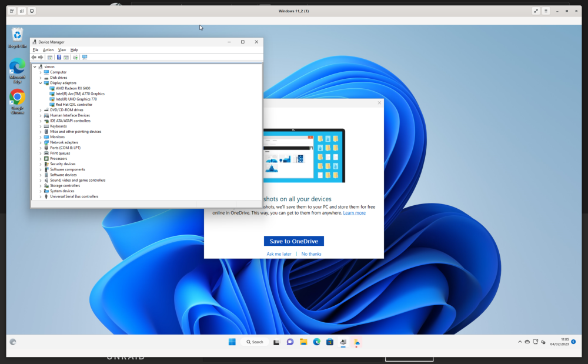588x364 pixels.
Task: Open Task View on the taskbar
Action: pos(276,342)
